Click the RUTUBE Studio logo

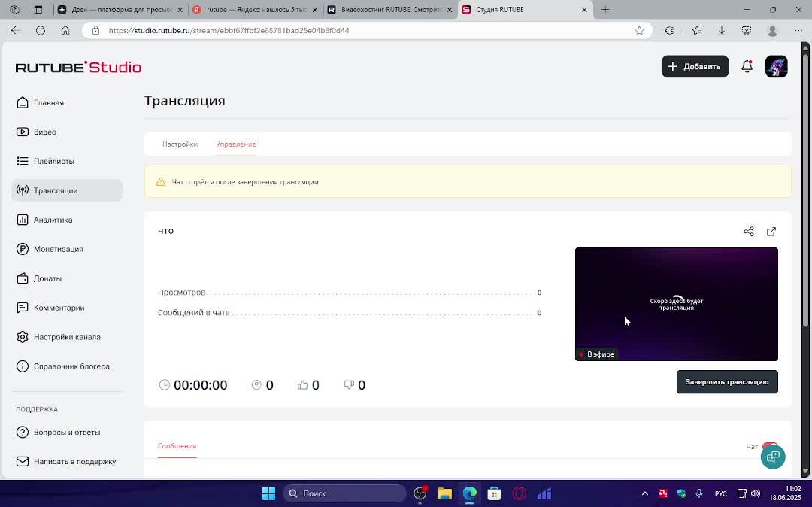78,67
